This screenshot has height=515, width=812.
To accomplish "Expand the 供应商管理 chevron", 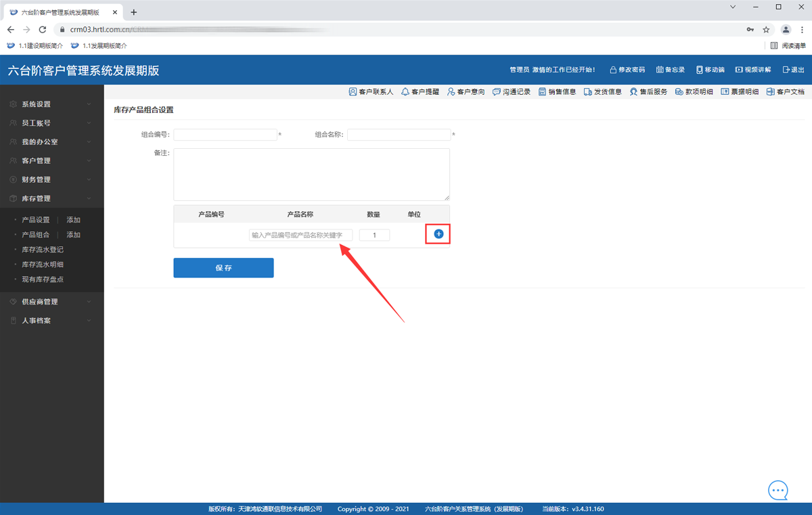I will point(89,302).
